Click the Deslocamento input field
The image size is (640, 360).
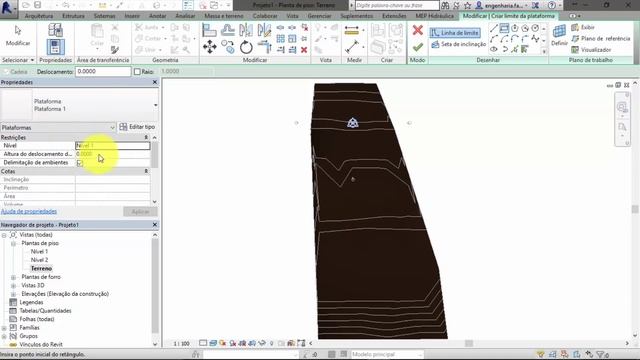[x=103, y=71]
